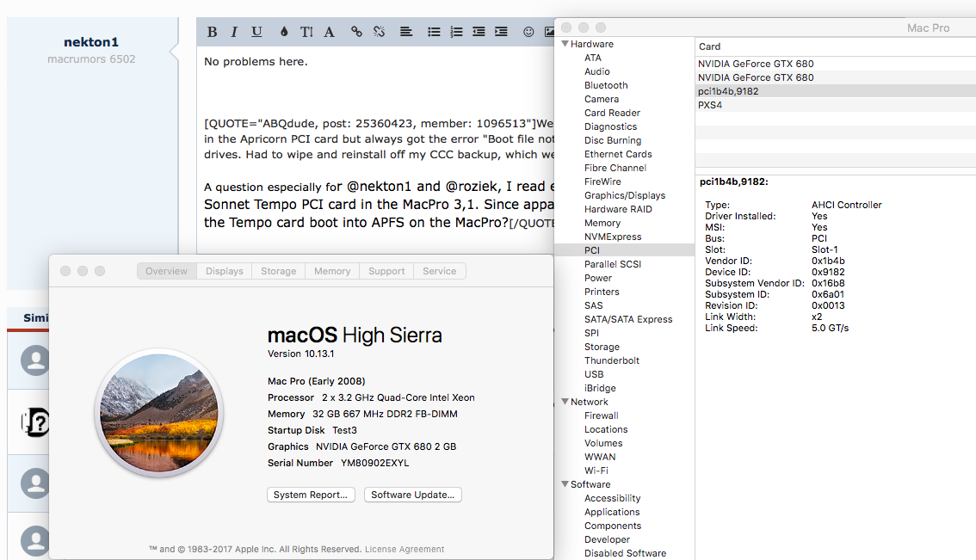
Task: Click the insert link chain icon
Action: [356, 32]
